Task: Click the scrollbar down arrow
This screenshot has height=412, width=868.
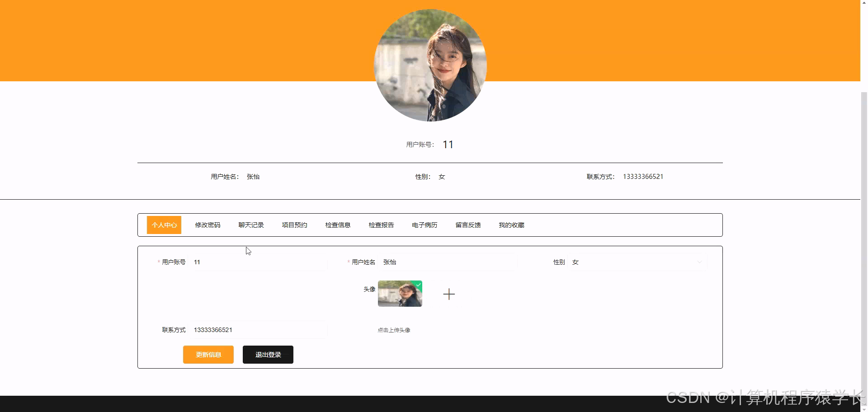Action: point(864,408)
